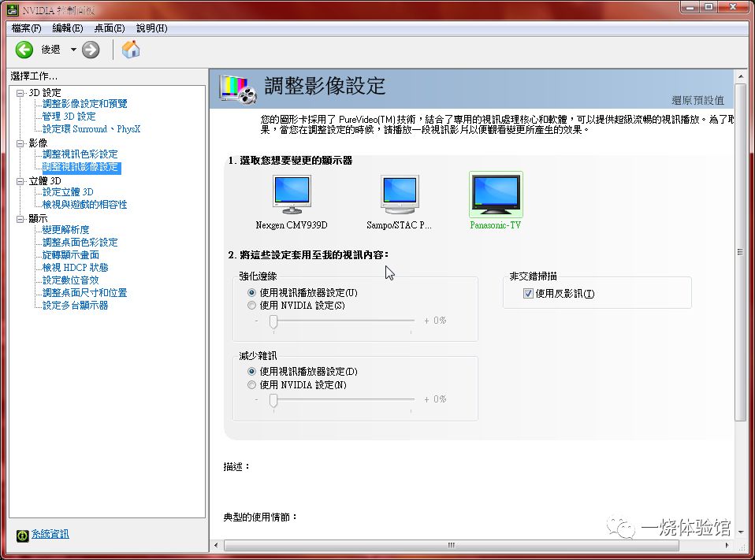The width and height of the screenshot is (755, 560).
Task: Click the 系統資訊 link
Action: click(50, 535)
